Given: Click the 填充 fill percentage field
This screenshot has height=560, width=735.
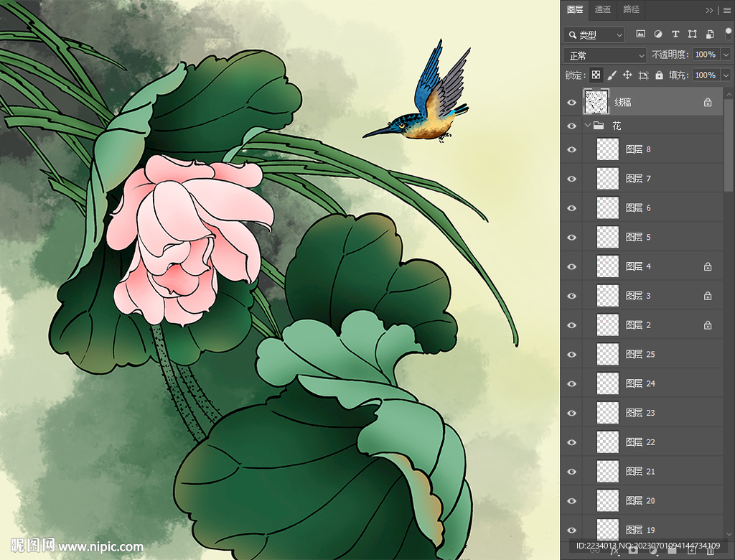Looking at the screenshot, I should click(x=705, y=75).
